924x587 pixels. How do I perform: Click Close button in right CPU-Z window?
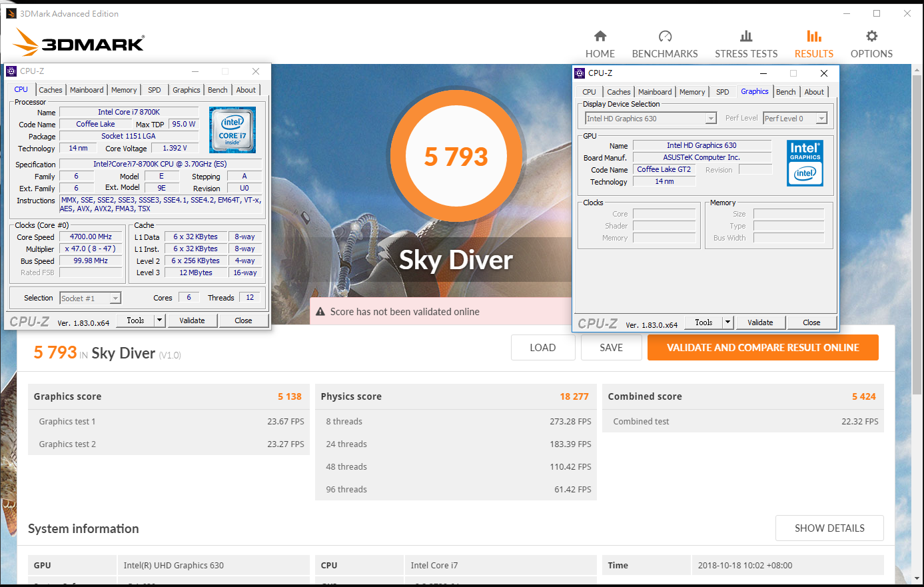[811, 322]
